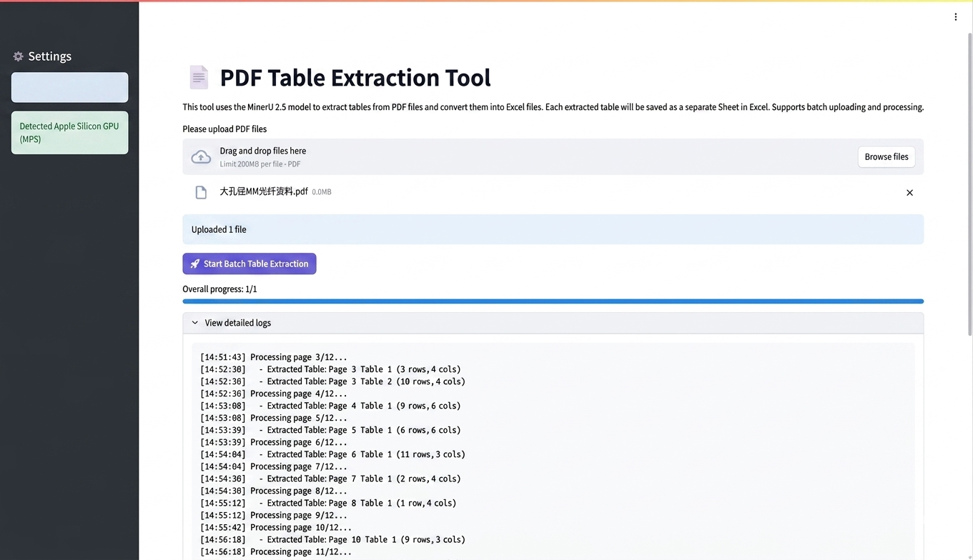Click the PDF Table Extraction Tool heading
The image size is (973, 560).
pyautogui.click(x=355, y=77)
